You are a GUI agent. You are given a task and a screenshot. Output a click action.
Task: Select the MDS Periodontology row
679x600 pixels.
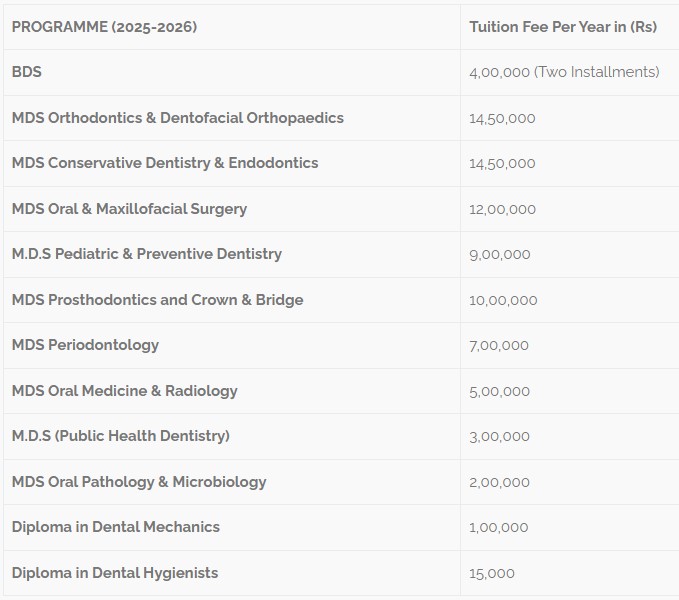341,345
